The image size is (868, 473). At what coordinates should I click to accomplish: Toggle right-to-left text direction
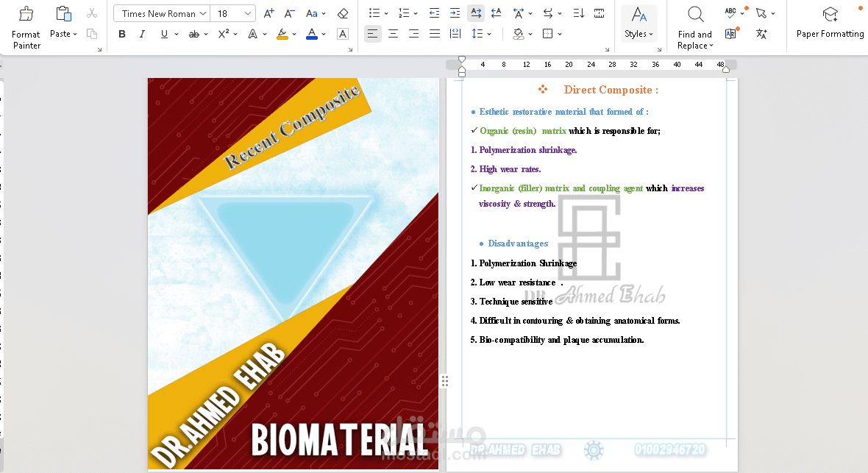coord(497,13)
